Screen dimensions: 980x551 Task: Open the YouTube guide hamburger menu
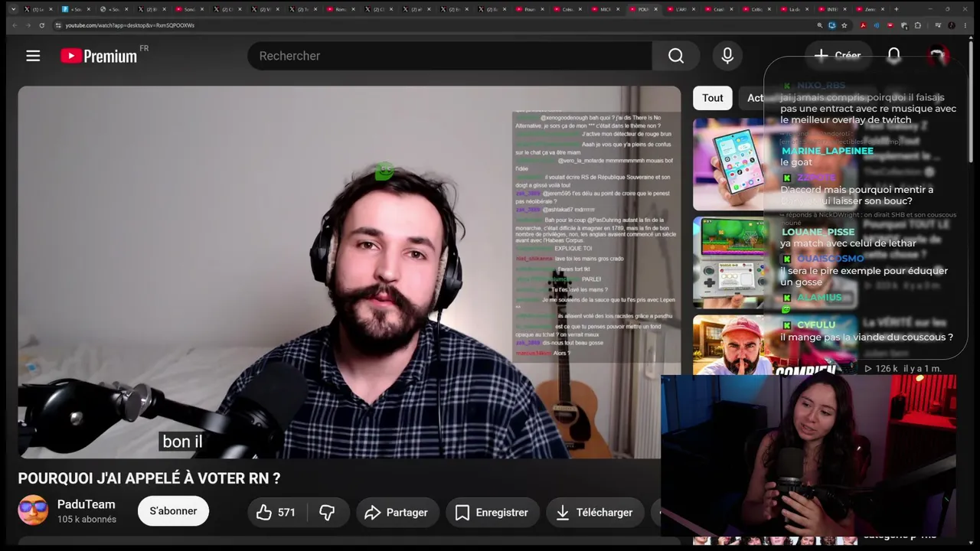pyautogui.click(x=33, y=56)
